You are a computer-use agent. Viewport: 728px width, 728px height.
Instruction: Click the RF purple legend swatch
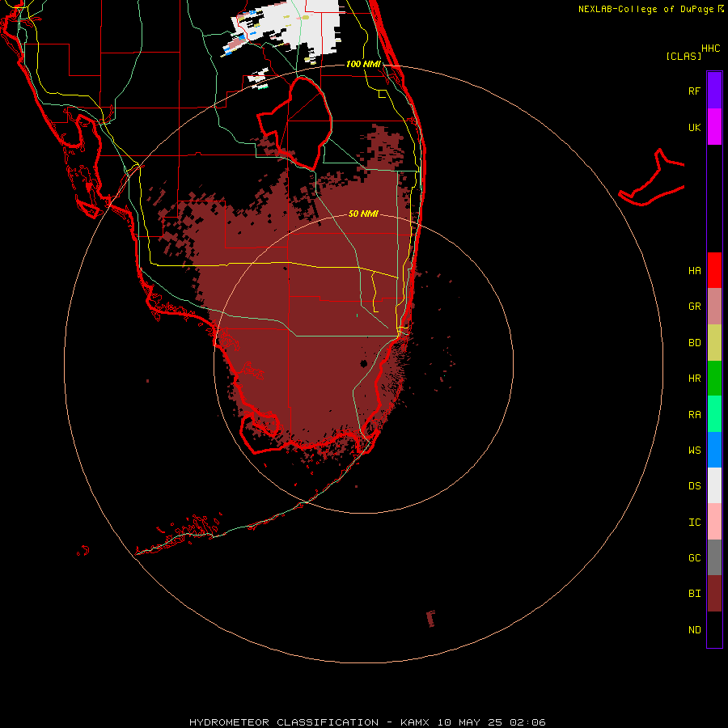(714, 90)
